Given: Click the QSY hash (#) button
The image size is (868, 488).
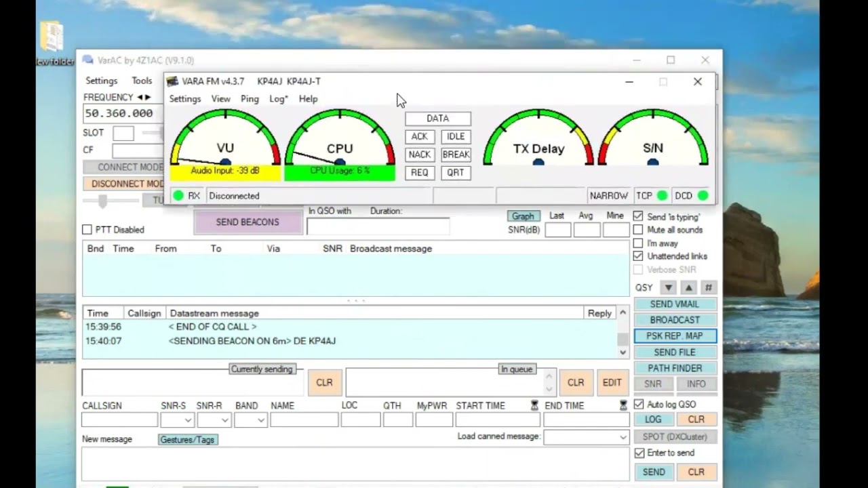Looking at the screenshot, I should [709, 288].
